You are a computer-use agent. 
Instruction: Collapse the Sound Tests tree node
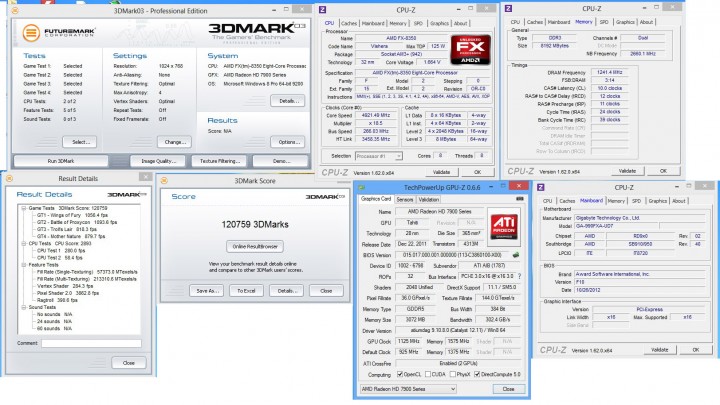pyautogui.click(x=23, y=307)
